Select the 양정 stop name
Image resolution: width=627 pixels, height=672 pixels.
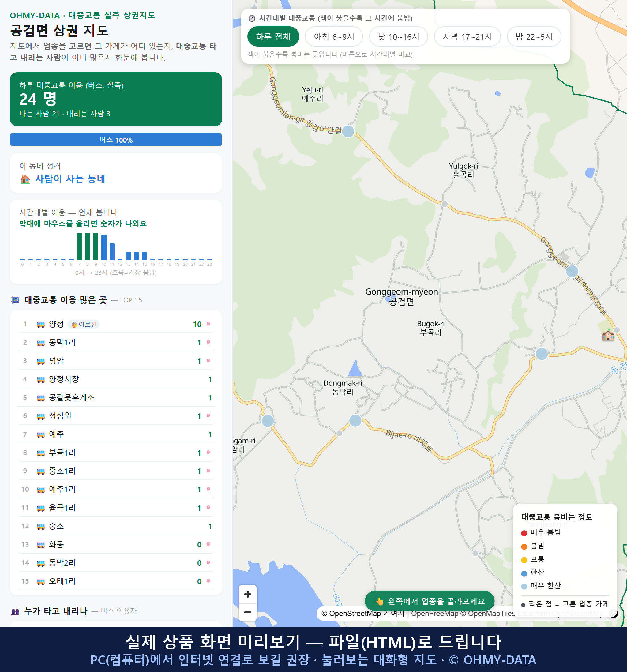[56, 324]
